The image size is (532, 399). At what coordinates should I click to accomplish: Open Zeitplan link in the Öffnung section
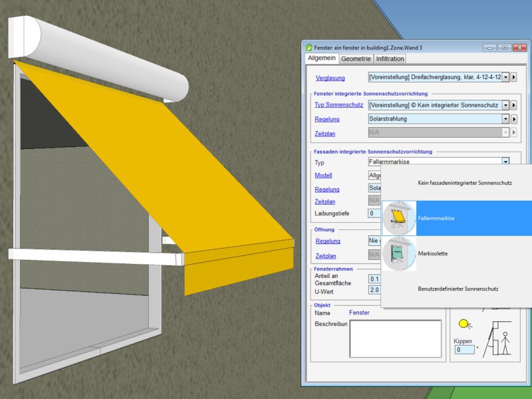coord(326,256)
